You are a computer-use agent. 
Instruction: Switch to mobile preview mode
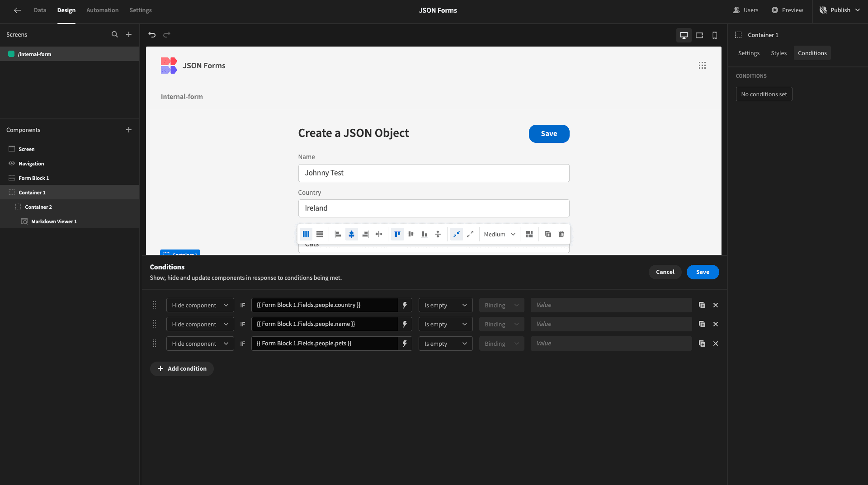[x=715, y=35]
